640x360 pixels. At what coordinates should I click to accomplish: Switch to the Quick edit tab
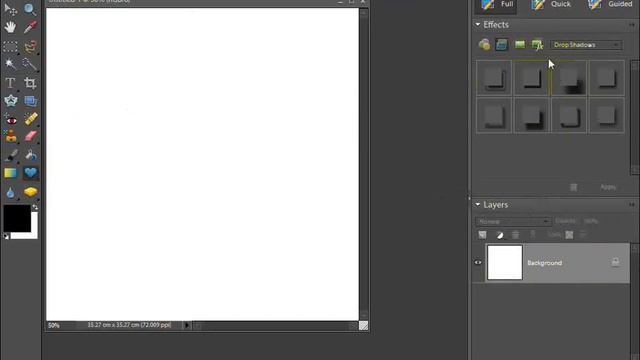coord(551,5)
